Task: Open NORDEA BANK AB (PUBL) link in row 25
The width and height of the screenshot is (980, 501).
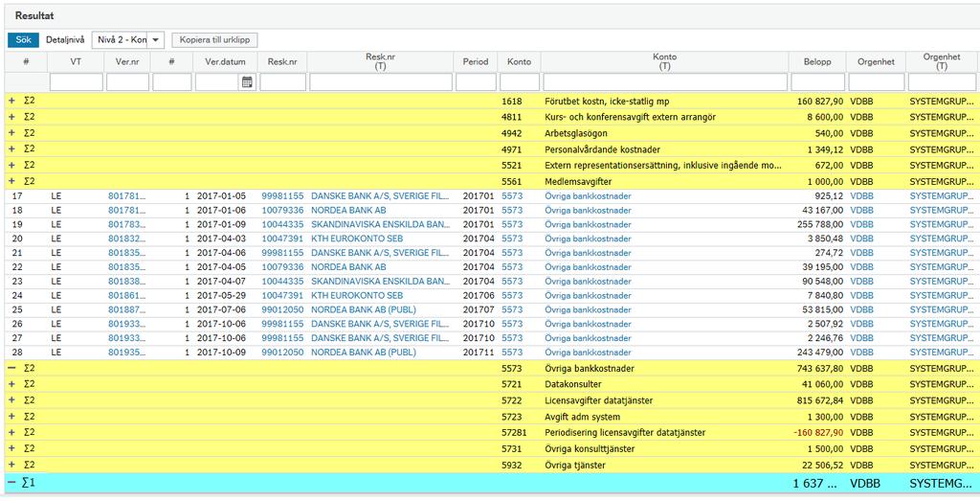Action: click(x=364, y=309)
